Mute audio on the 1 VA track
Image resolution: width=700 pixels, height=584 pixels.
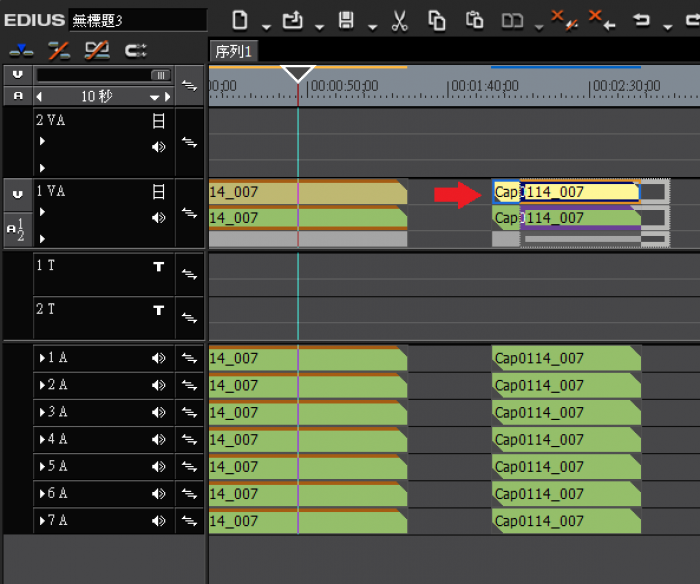[158, 217]
